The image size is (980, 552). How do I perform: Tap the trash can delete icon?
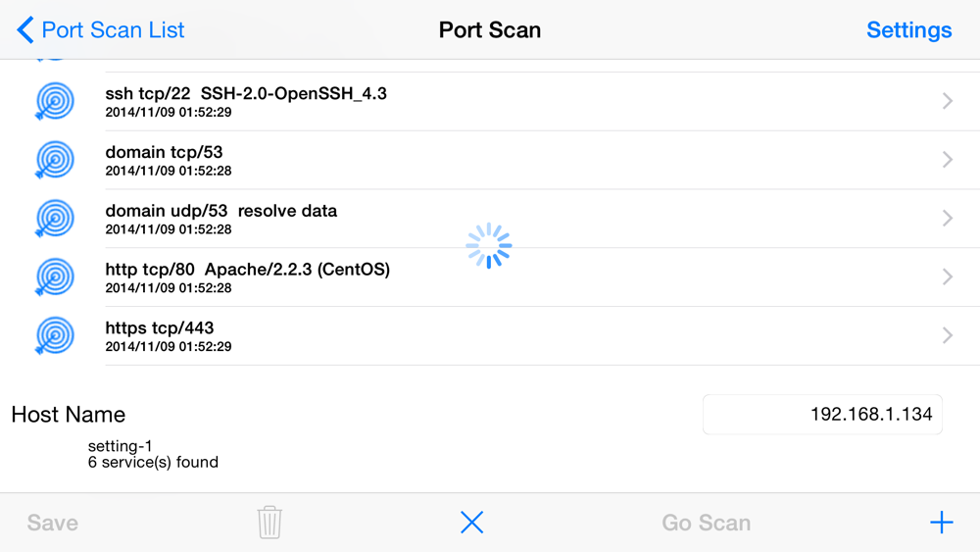(x=269, y=523)
